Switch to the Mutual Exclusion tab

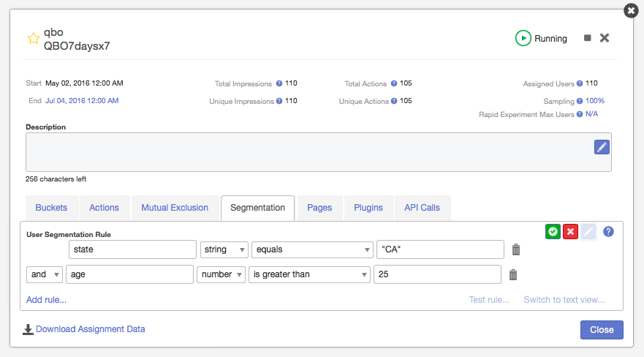tap(175, 208)
